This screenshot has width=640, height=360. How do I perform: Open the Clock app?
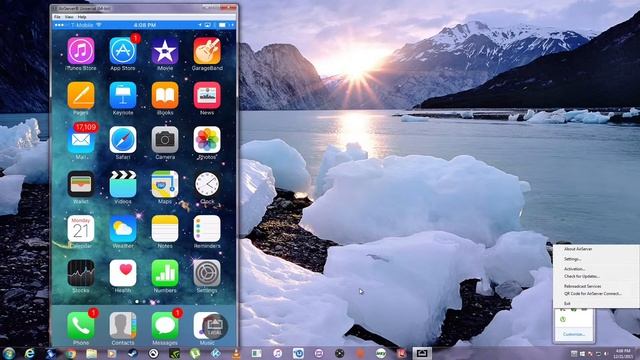[x=207, y=184]
